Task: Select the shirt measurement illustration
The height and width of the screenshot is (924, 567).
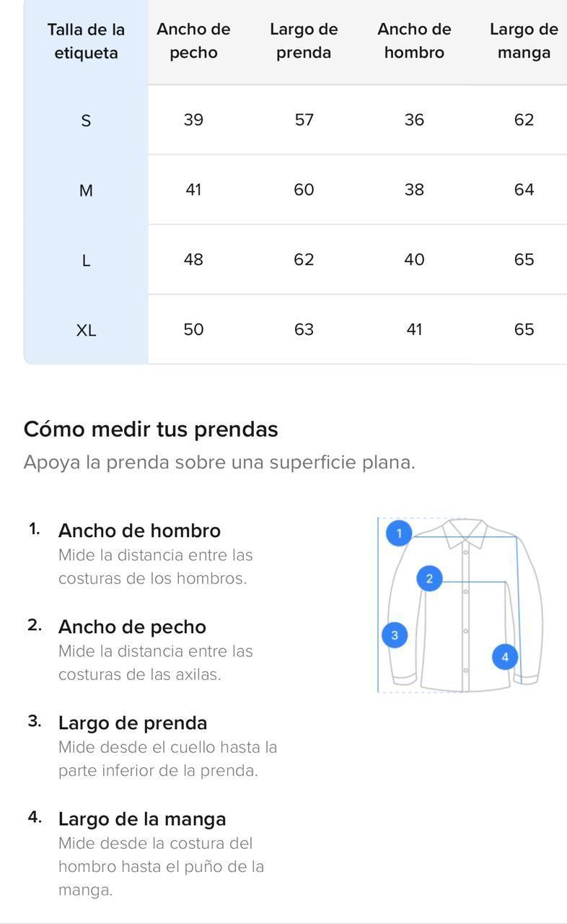Action: tap(460, 605)
